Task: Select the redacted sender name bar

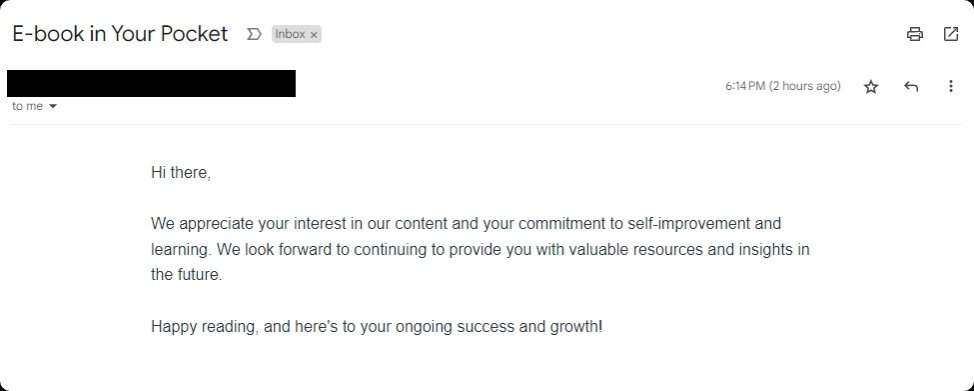Action: [x=151, y=83]
